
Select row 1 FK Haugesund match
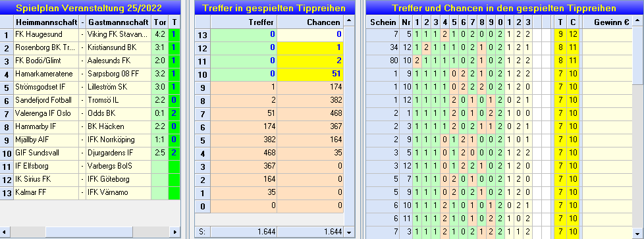point(90,35)
